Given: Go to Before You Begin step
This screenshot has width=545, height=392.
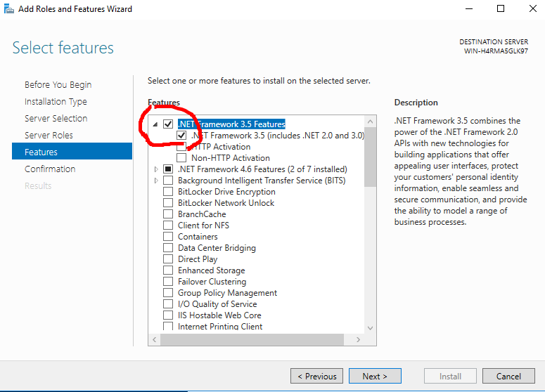Looking at the screenshot, I should coord(58,85).
